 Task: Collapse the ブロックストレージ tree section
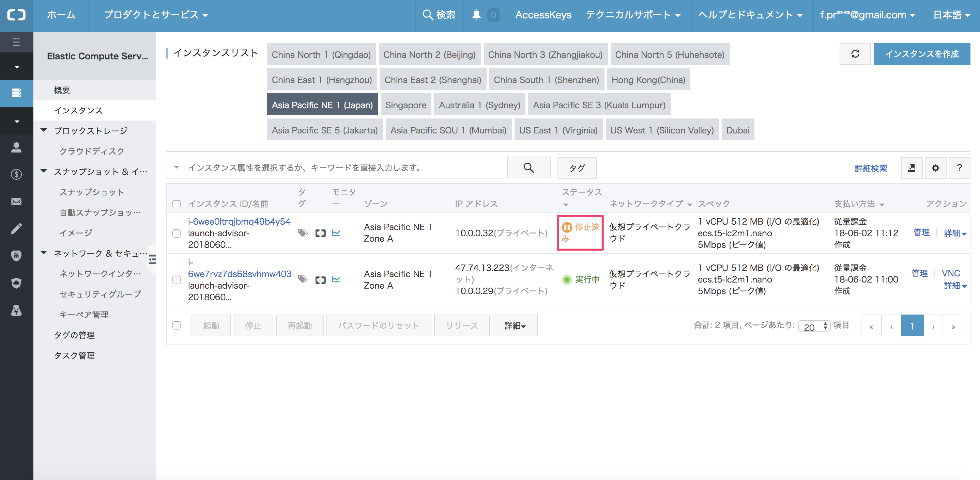pyautogui.click(x=44, y=130)
